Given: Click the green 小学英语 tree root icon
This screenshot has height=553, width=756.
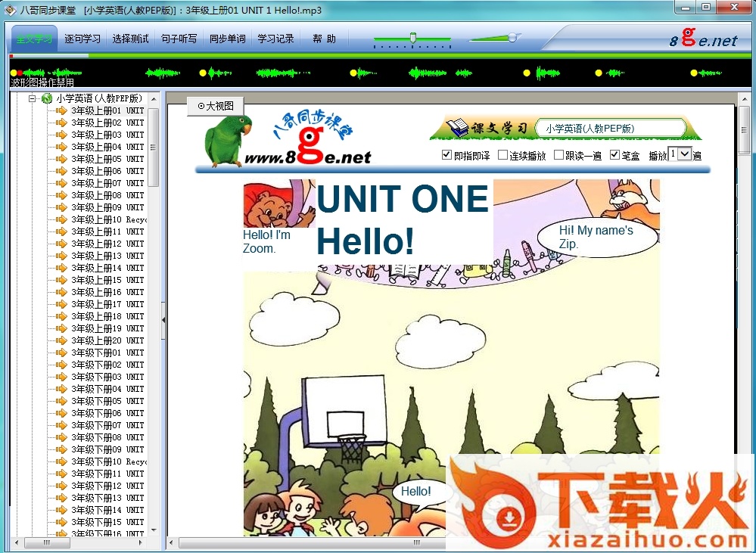Looking at the screenshot, I should click(x=47, y=98).
